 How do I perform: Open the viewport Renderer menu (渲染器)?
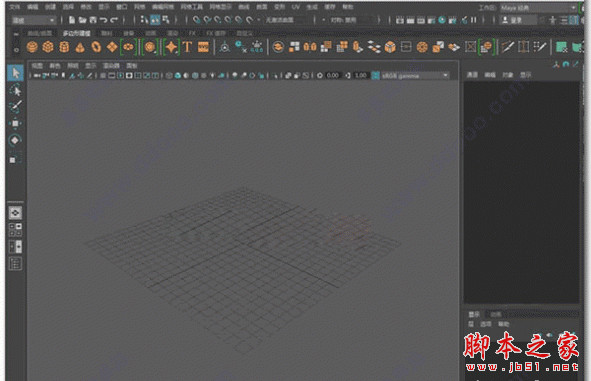pyautogui.click(x=111, y=66)
